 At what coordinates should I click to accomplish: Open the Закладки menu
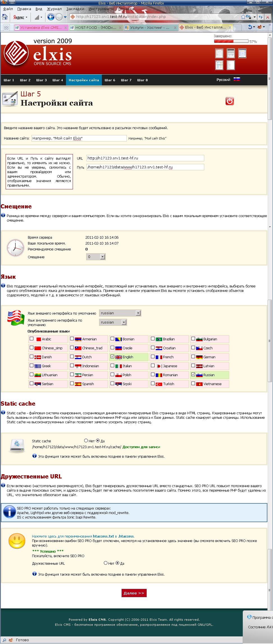pyautogui.click(x=75, y=9)
